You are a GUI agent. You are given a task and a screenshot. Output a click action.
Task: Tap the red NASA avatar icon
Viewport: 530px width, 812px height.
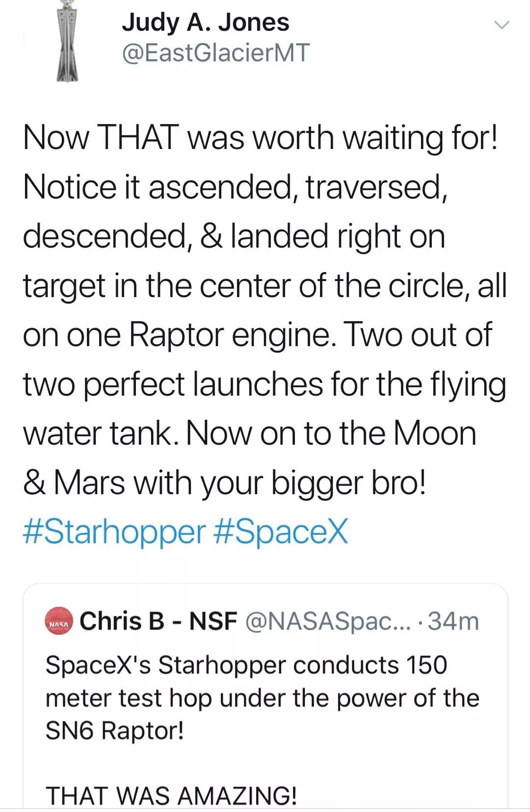click(x=59, y=621)
